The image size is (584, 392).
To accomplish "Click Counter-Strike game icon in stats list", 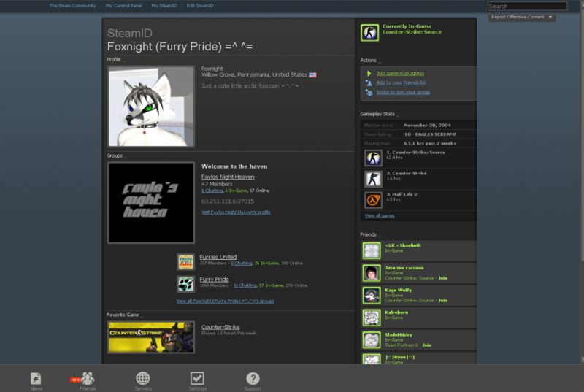I will 373,179.
